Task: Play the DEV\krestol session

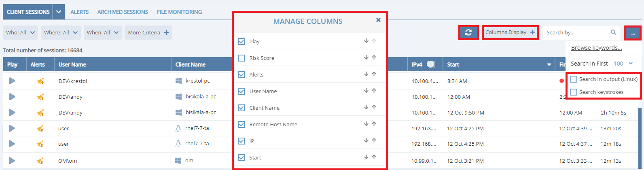Action: coord(12,81)
